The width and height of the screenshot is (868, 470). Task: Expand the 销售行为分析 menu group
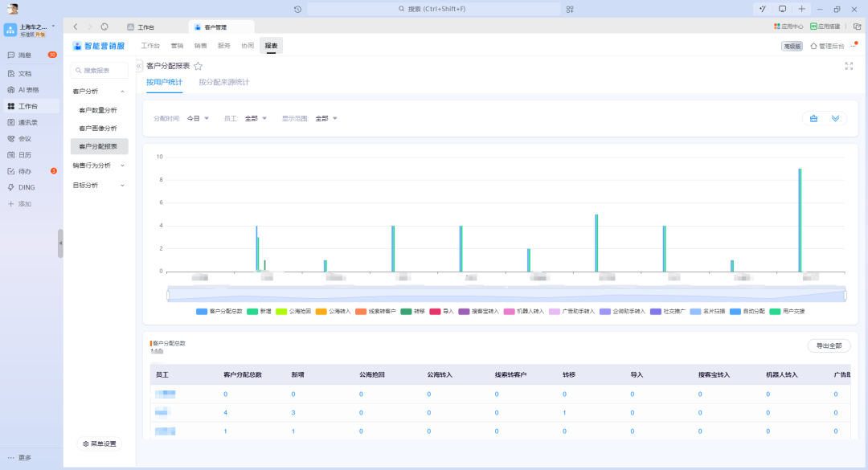coord(99,166)
